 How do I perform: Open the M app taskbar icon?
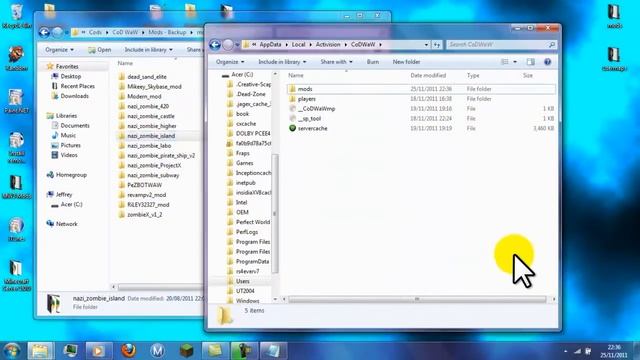tap(157, 351)
